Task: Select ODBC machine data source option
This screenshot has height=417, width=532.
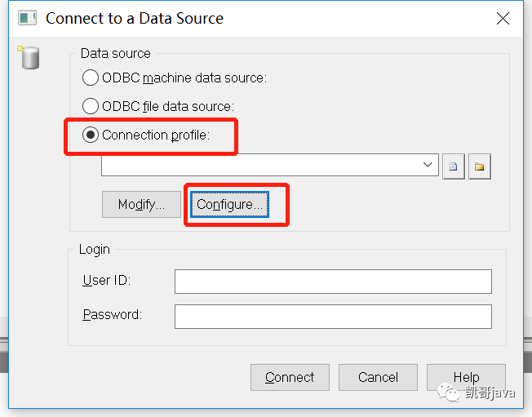Action: pos(91,78)
